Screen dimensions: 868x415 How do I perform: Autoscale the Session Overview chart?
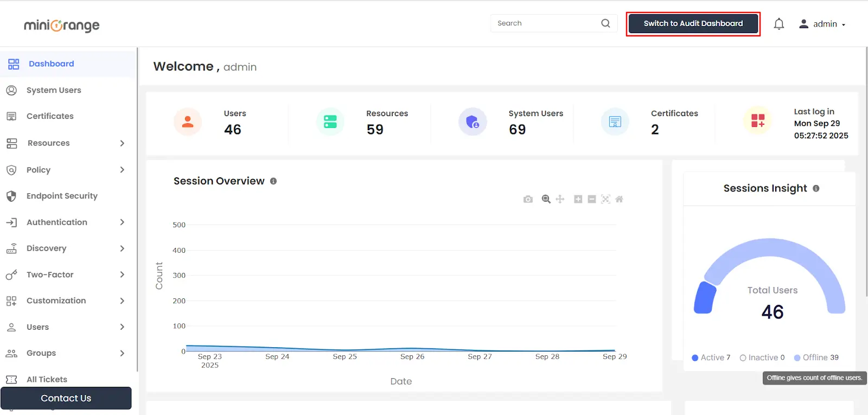pyautogui.click(x=605, y=199)
